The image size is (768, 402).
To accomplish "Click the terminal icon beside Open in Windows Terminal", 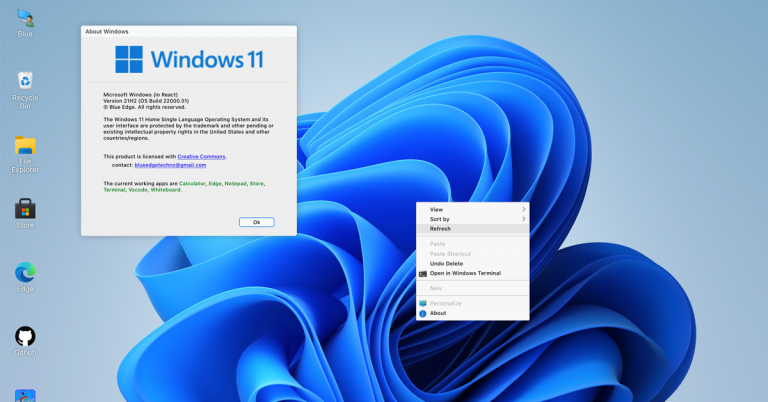I will 423,274.
